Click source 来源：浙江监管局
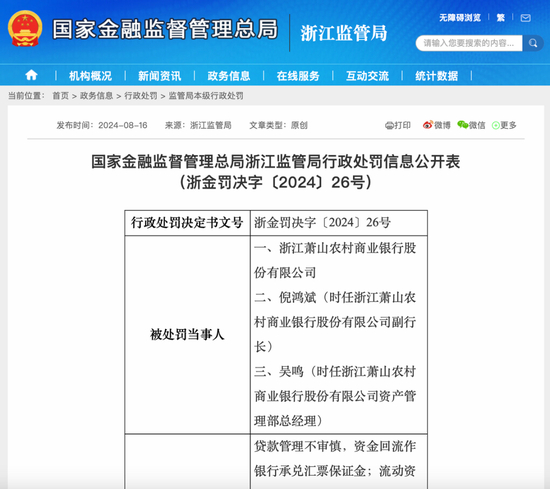The width and height of the screenshot is (550, 489). 198,125
